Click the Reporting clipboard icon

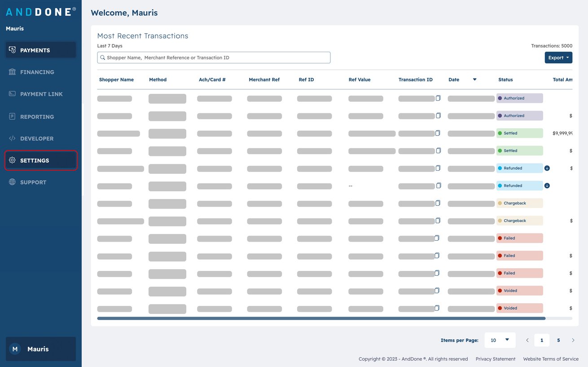[x=12, y=116]
